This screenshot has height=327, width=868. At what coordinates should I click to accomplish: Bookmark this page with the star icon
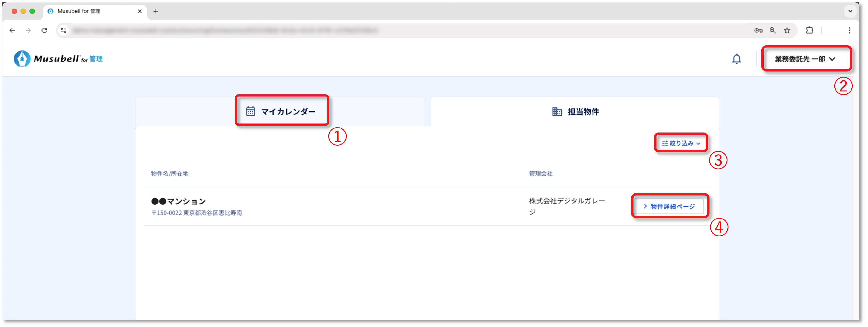pos(787,31)
